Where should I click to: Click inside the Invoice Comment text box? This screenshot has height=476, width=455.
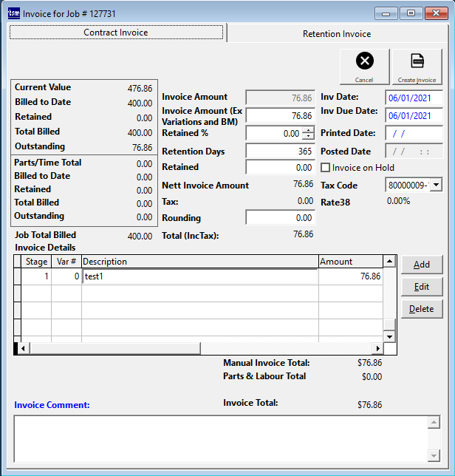click(220, 438)
